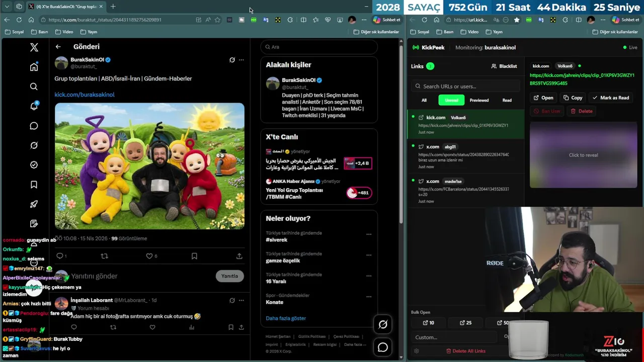
Task: Bulk open 10 links
Action: (x=428, y=323)
